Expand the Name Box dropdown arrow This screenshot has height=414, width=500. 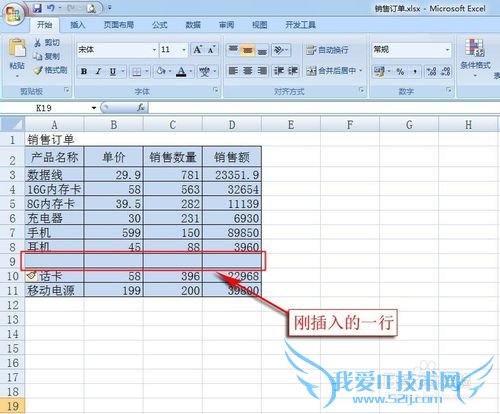[x=94, y=108]
